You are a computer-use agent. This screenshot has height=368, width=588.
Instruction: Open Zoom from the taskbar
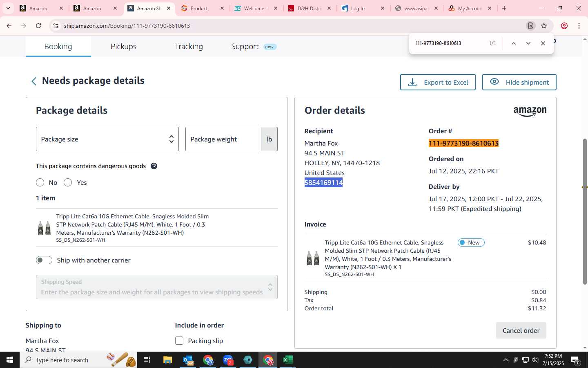tap(228, 360)
